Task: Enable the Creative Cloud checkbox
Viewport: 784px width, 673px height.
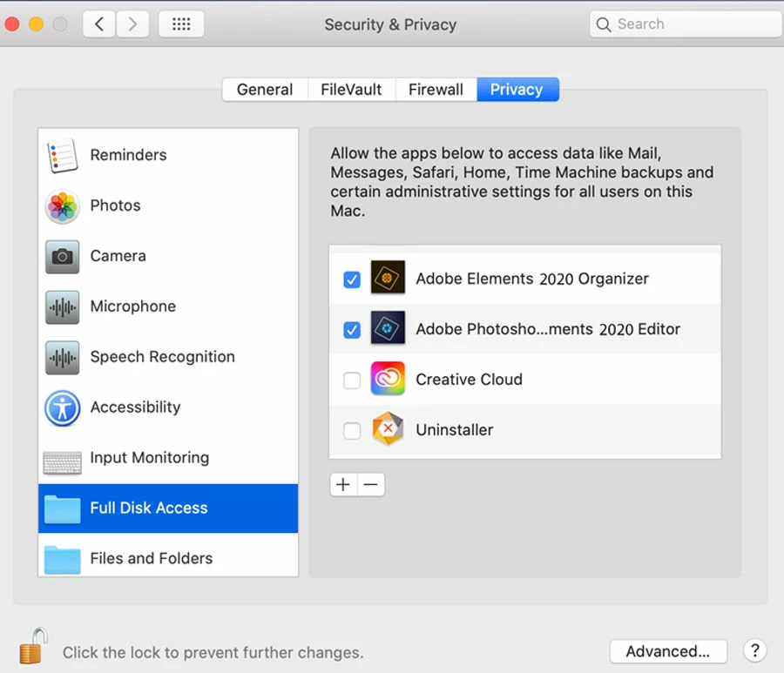Action: (x=352, y=380)
